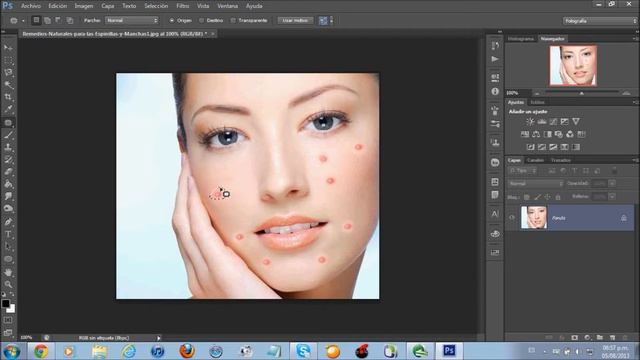Open the Actions panel play icon
This screenshot has height=360, width=640.
495,59
